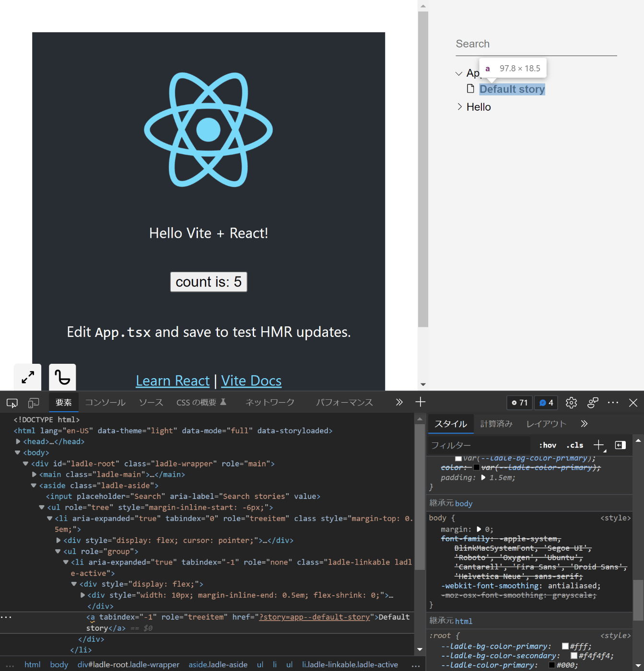Click the three-dot actions beside selected DOM node
The width and height of the screenshot is (644, 671).
(6, 617)
